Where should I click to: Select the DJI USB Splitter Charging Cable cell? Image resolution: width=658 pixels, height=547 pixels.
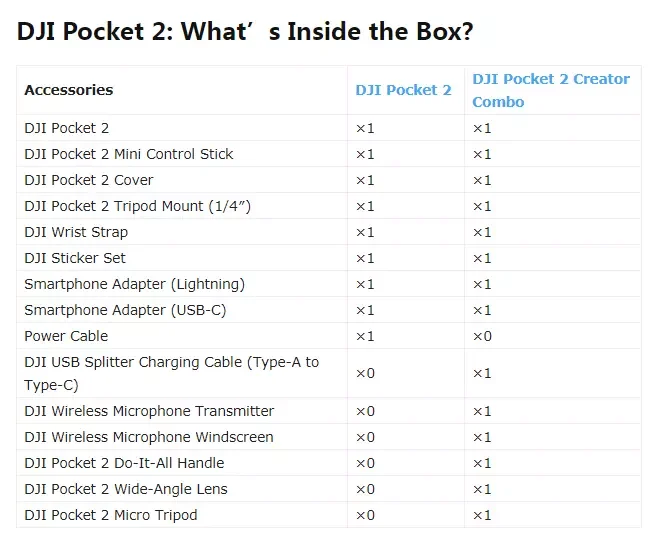pyautogui.click(x=171, y=373)
